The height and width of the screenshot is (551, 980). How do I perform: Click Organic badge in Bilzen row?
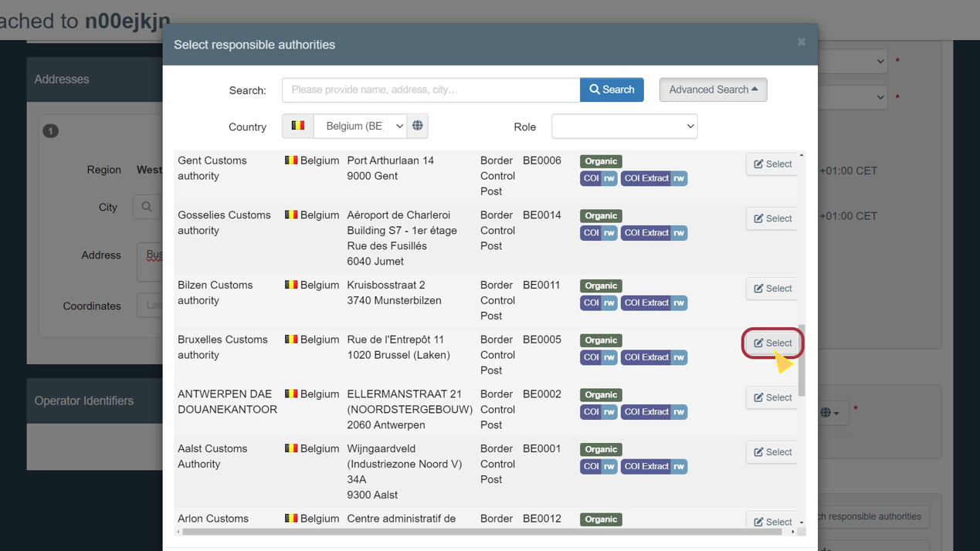601,286
